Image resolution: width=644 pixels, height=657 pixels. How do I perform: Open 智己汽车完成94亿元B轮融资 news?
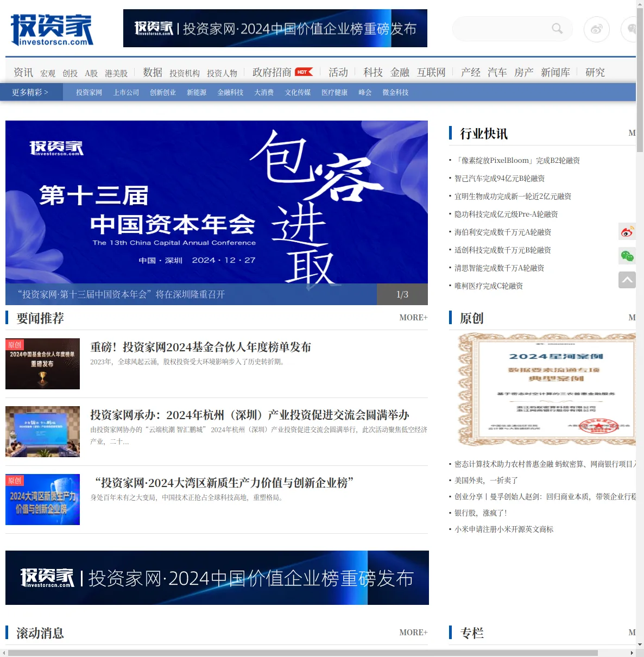click(x=500, y=179)
